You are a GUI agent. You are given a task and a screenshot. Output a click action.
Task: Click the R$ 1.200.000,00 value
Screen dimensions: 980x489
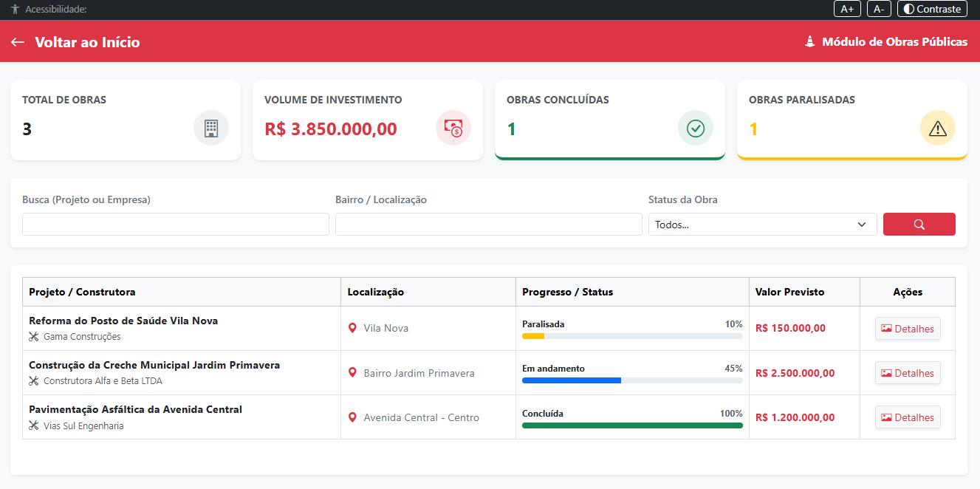click(795, 417)
